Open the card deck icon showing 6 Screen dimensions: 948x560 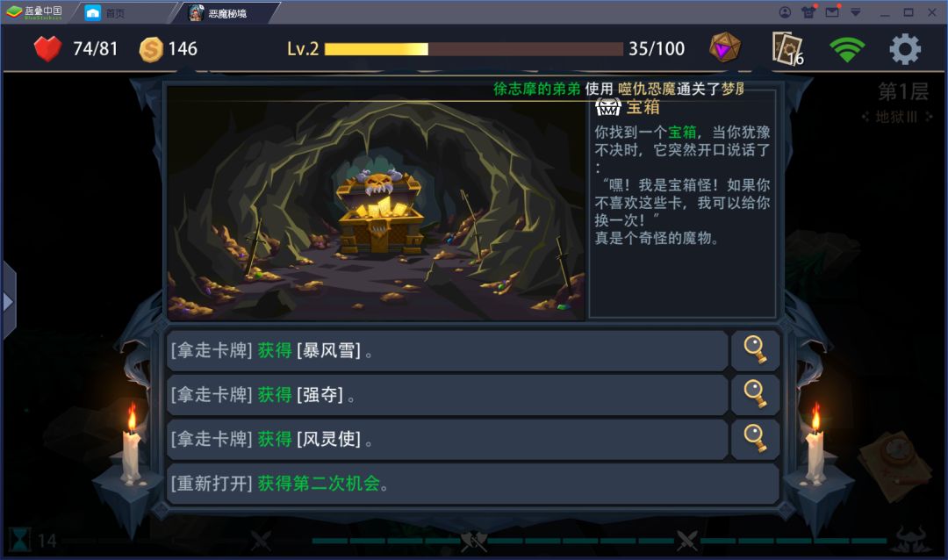(x=787, y=48)
